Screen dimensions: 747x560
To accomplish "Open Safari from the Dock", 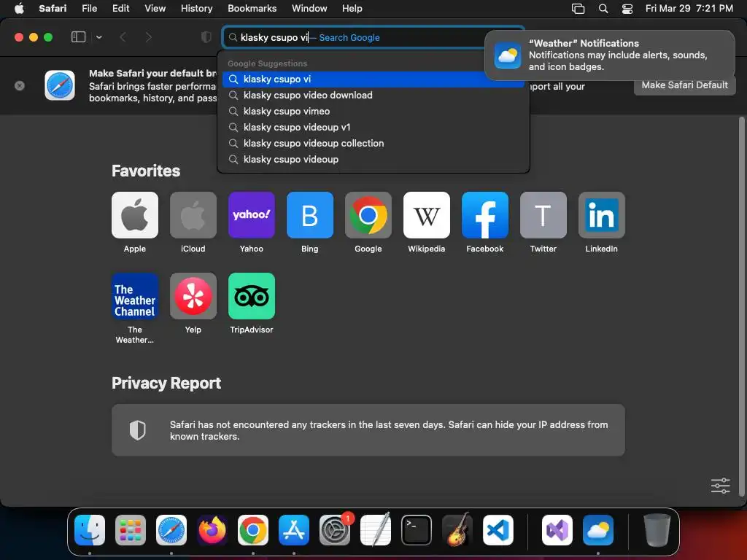I will [171, 530].
